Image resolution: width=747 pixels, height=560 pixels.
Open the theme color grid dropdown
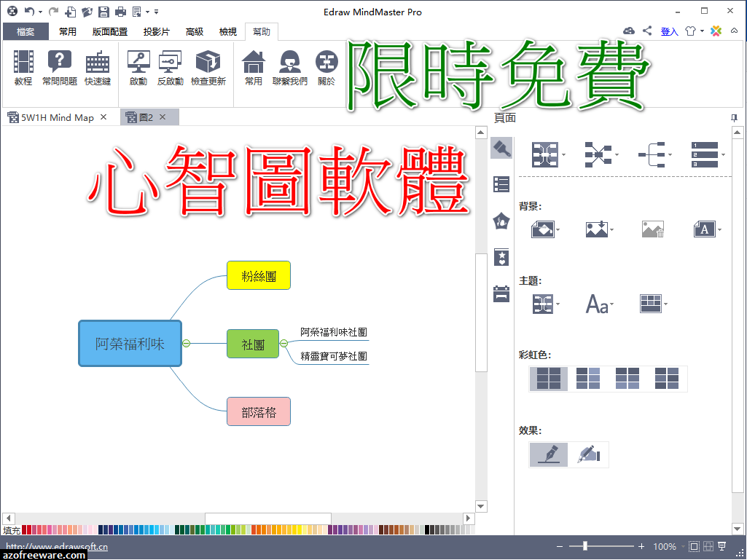[654, 304]
